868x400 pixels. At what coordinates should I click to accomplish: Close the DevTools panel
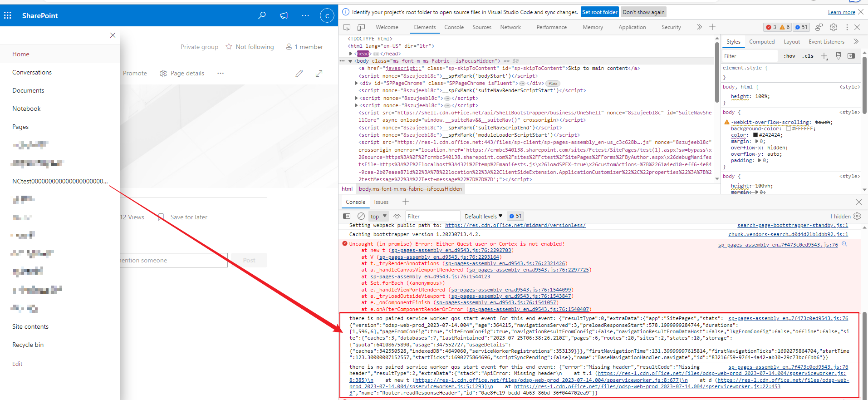coord(857,27)
